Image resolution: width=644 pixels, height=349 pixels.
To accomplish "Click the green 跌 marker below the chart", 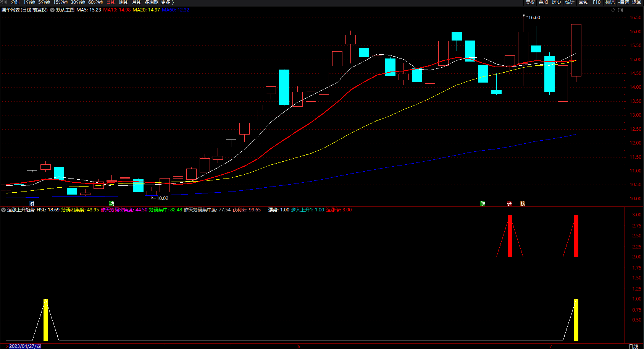I will pos(483,204).
